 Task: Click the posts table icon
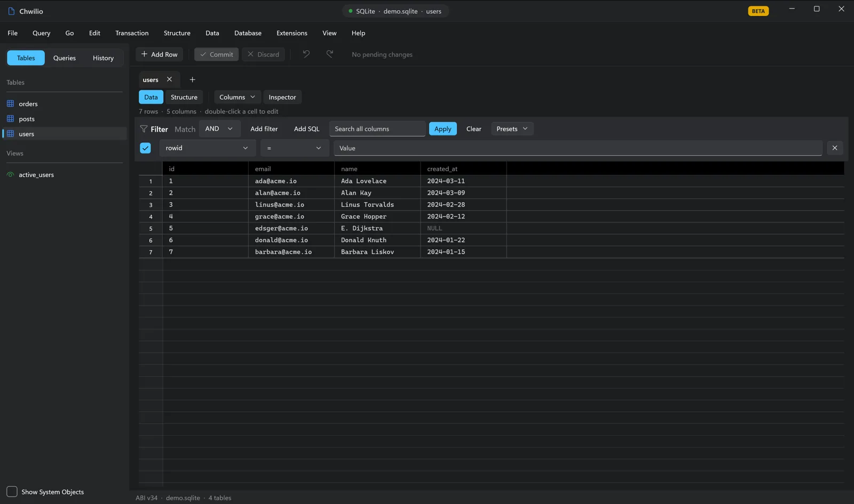tap(10, 118)
